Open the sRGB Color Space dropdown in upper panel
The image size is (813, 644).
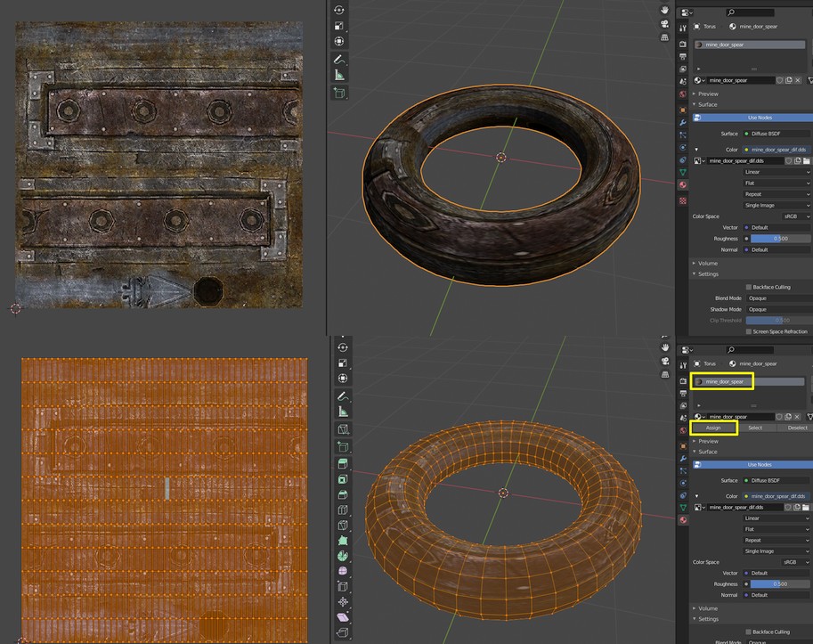pyautogui.click(x=796, y=216)
